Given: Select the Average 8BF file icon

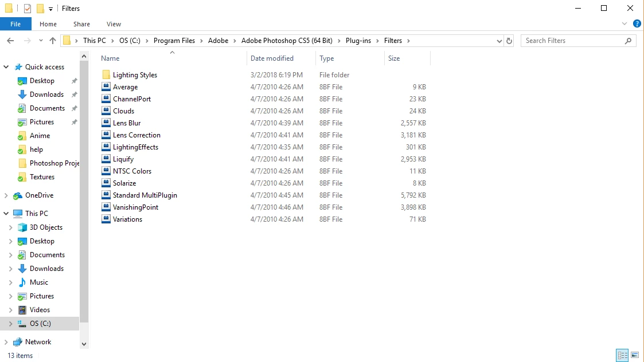Looking at the screenshot, I should point(106,86).
